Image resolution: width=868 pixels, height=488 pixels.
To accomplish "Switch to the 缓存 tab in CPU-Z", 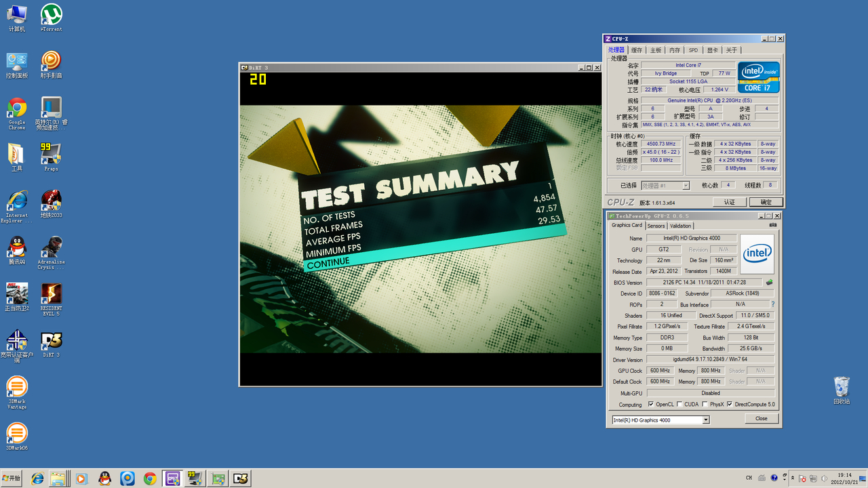I will (x=637, y=50).
